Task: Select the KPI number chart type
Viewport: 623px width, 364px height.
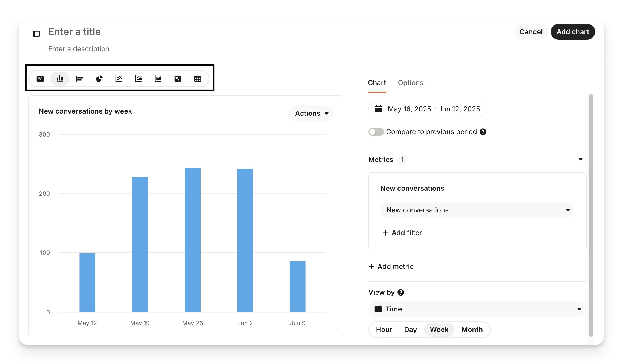Action: click(40, 79)
